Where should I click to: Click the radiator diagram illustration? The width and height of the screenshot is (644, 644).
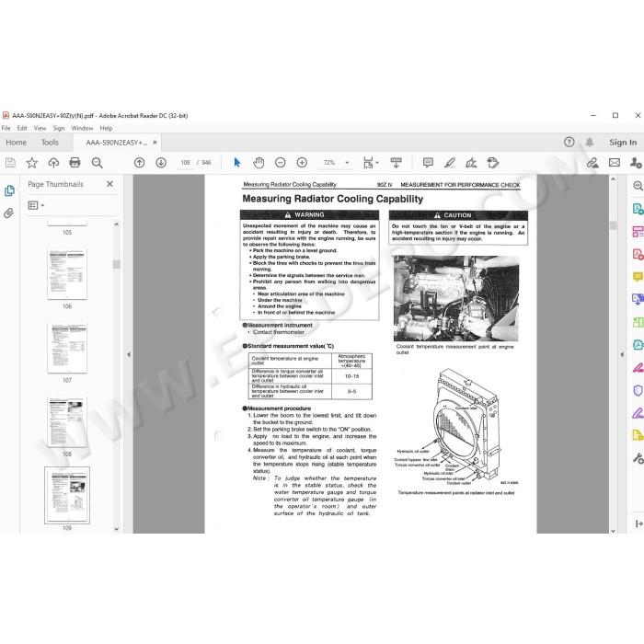point(457,427)
